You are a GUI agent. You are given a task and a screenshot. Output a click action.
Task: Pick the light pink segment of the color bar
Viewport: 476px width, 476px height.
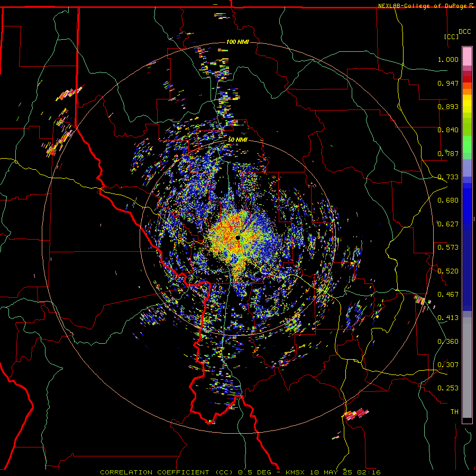467,56
